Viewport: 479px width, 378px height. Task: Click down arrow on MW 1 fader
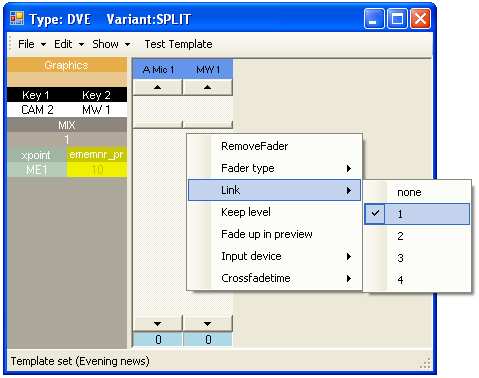[x=208, y=323]
